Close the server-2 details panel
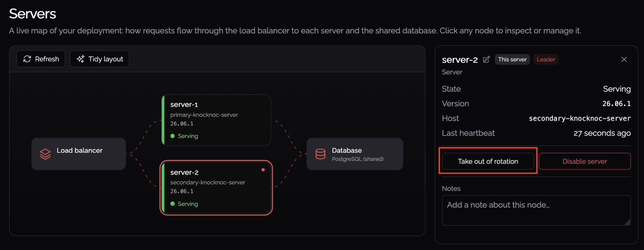The image size is (644, 250). (x=624, y=59)
